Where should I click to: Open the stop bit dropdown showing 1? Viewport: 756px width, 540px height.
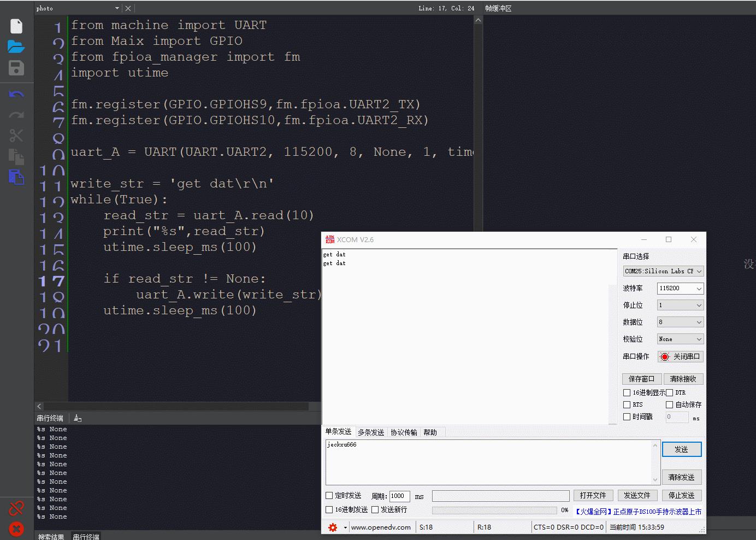point(680,305)
